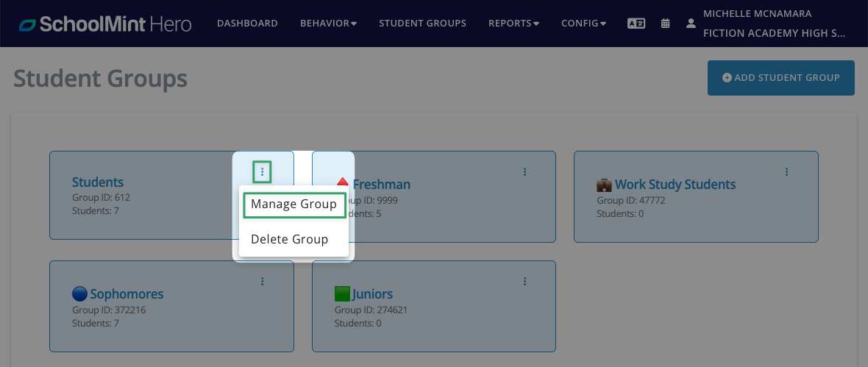Image resolution: width=868 pixels, height=367 pixels.
Task: Select Manage Group from the menu
Action: tap(294, 204)
